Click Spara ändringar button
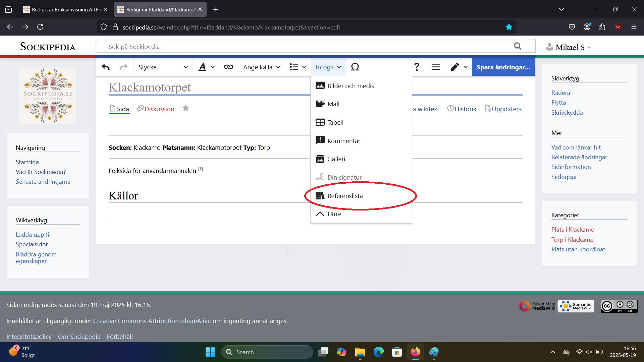This screenshot has height=362, width=644. pyautogui.click(x=503, y=67)
